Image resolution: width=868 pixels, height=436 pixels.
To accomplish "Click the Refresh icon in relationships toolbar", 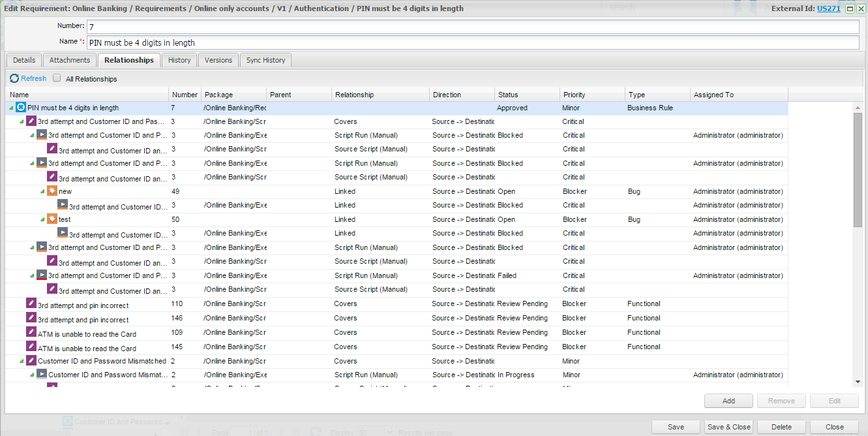I will pos(14,78).
